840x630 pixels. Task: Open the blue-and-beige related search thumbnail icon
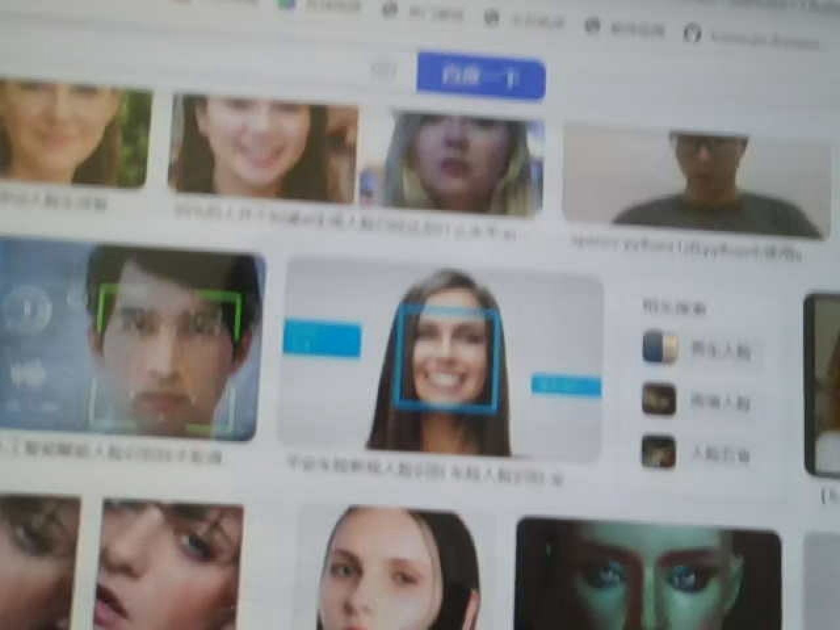(x=660, y=347)
